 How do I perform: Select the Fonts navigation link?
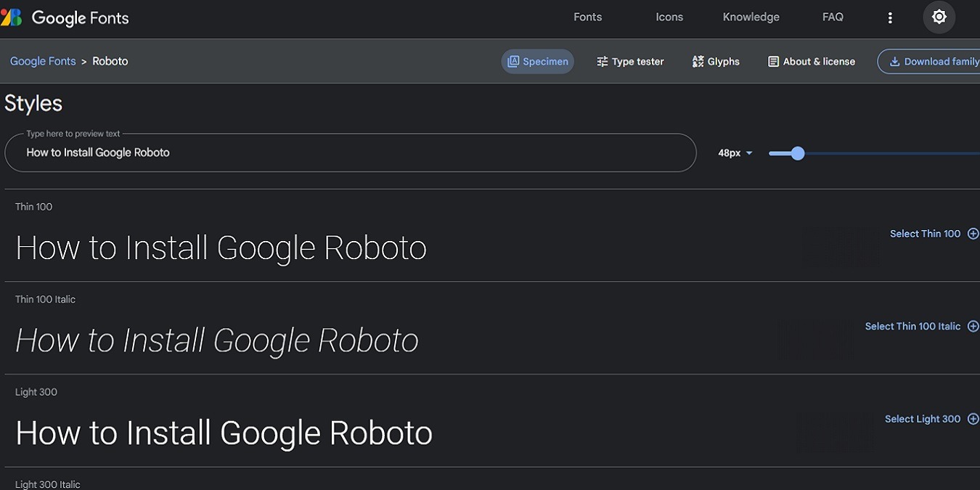point(587,16)
